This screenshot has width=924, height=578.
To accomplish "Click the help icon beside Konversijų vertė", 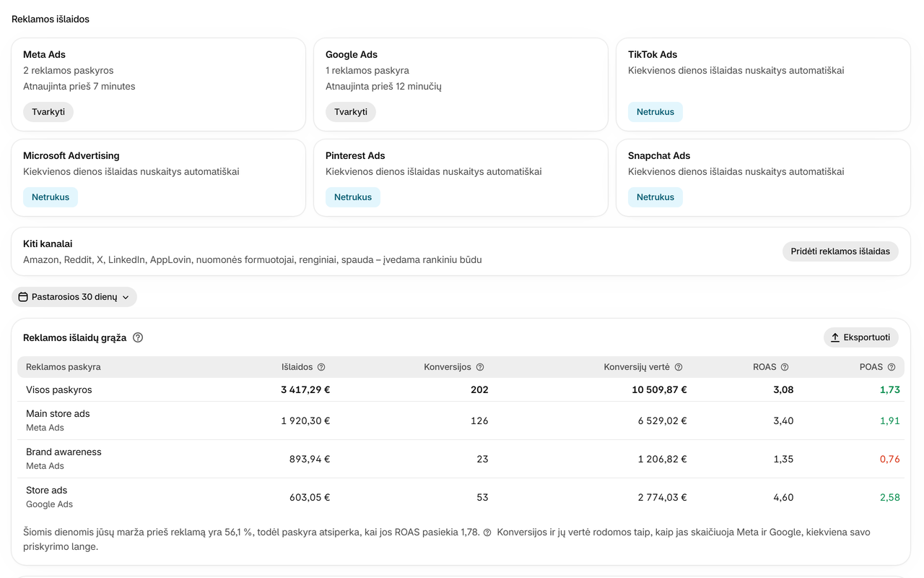I will pyautogui.click(x=679, y=367).
